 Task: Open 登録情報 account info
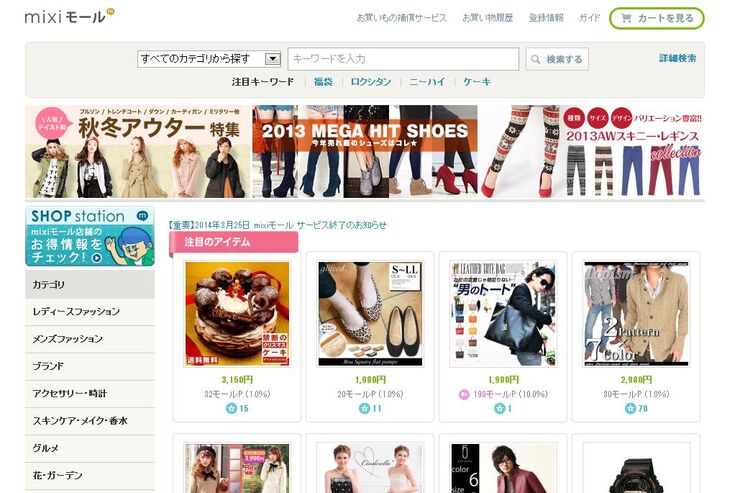pos(546,18)
